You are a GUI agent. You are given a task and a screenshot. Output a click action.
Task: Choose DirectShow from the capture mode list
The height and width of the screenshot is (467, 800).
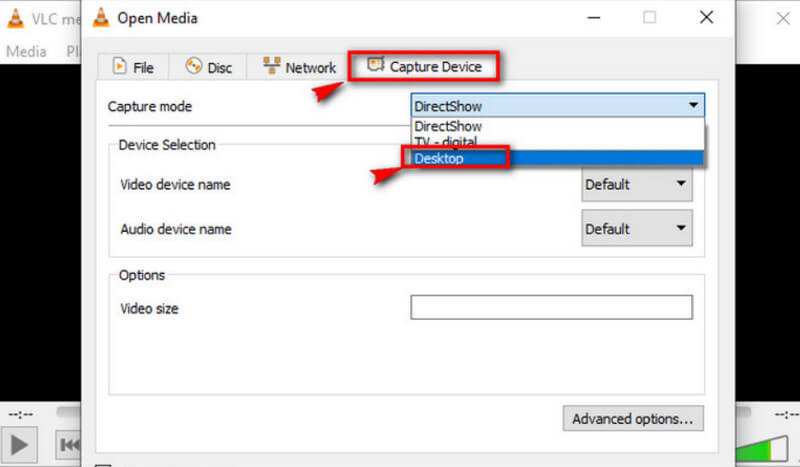tap(558, 126)
